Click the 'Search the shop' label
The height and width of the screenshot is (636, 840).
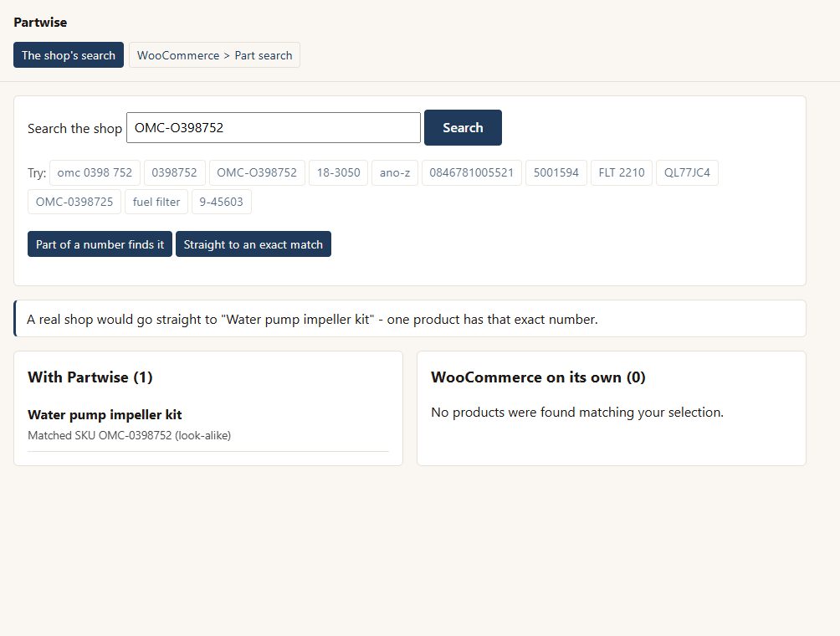pyautogui.click(x=74, y=129)
